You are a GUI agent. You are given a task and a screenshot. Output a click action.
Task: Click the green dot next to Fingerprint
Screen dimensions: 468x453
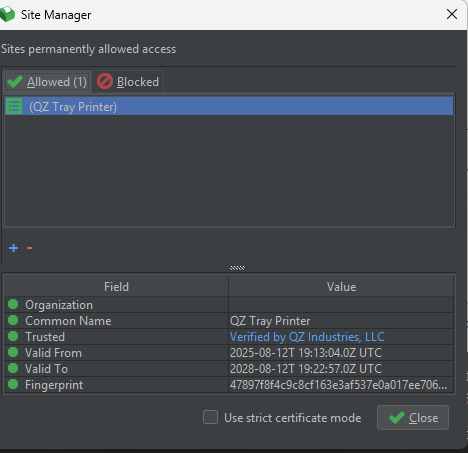(x=13, y=384)
